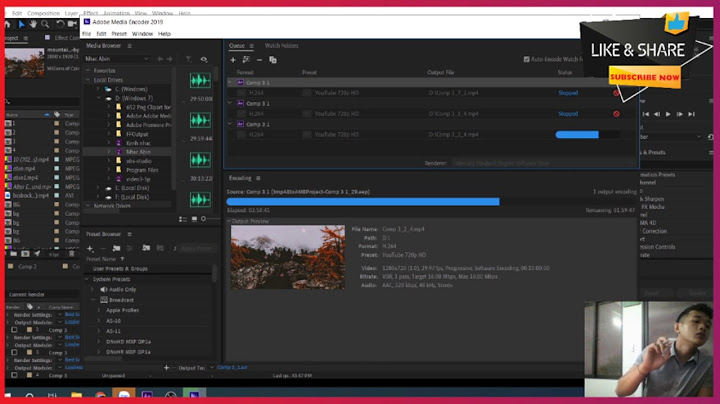Screen dimensions: 720x404
Task: Switch to the Queue tab
Action: (x=237, y=46)
